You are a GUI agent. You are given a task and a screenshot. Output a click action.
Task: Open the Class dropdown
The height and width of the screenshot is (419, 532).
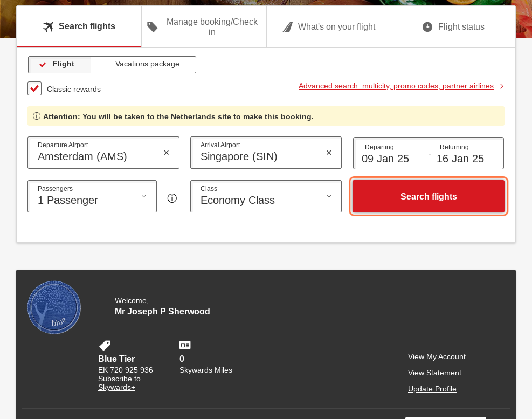pos(266,196)
